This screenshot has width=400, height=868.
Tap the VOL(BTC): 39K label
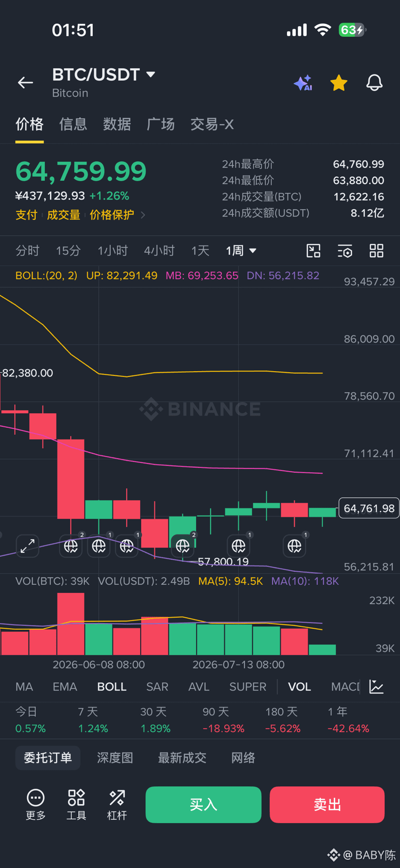point(53,581)
